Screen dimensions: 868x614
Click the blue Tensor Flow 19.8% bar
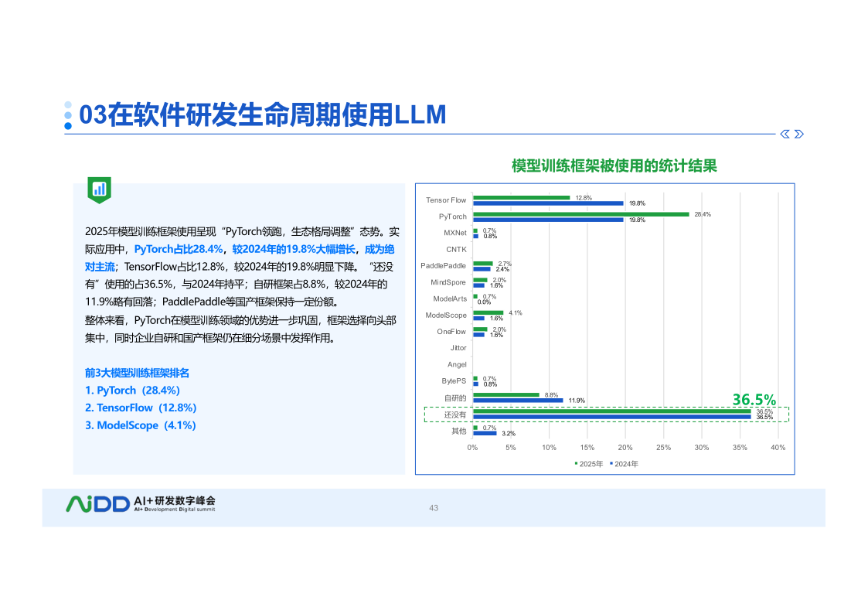click(x=549, y=203)
